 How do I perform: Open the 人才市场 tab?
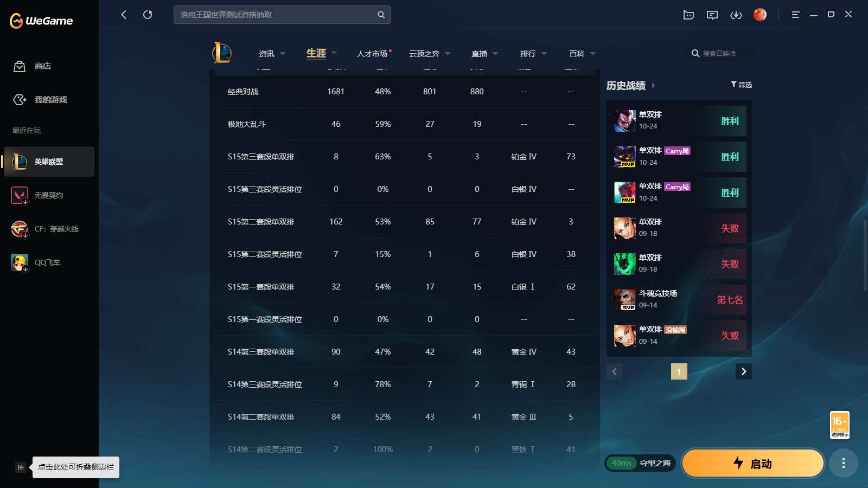tap(373, 54)
